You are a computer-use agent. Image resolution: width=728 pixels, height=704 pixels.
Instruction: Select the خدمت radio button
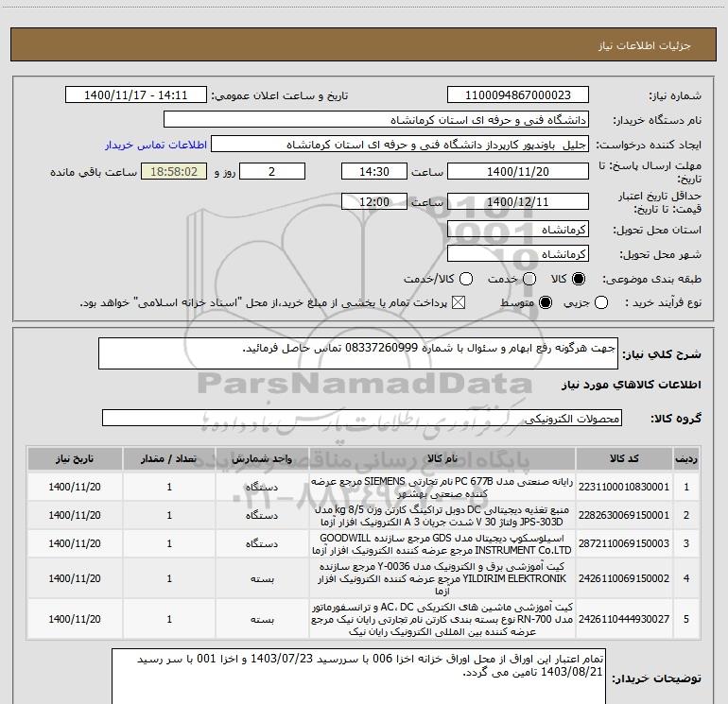click(529, 279)
